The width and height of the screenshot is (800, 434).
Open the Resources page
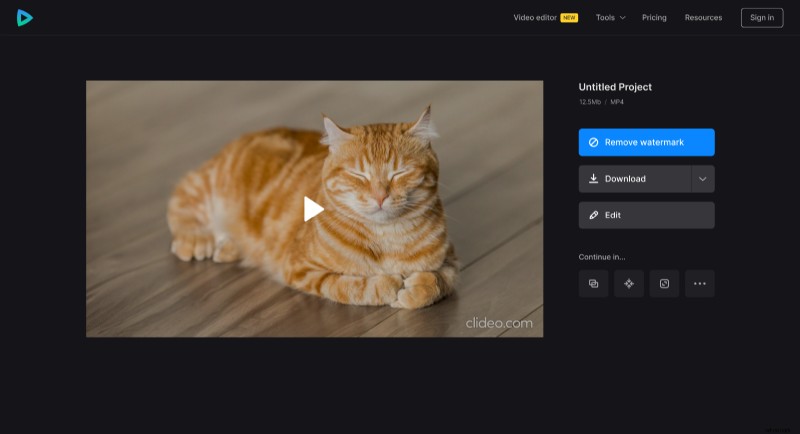tap(703, 17)
